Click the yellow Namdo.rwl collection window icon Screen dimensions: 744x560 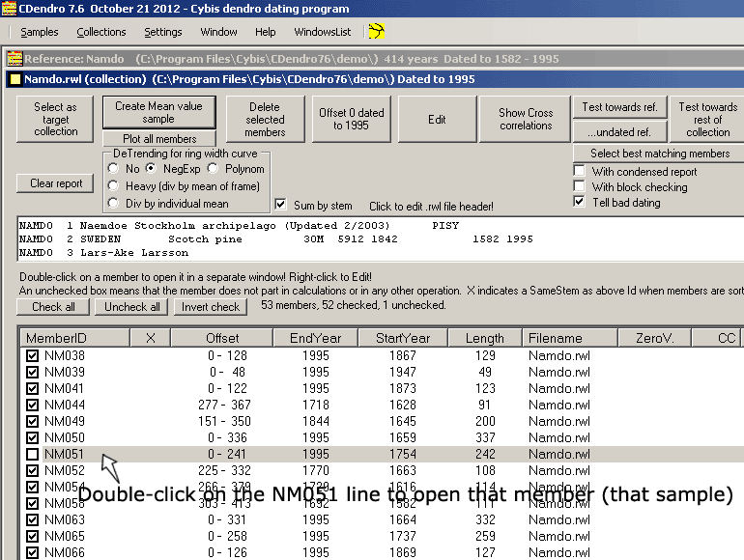point(15,79)
